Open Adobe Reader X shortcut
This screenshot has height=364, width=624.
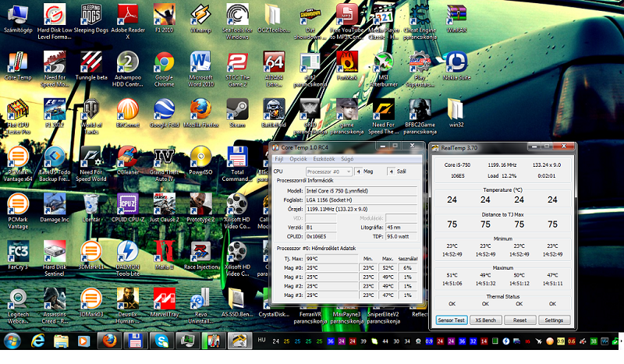128,22
